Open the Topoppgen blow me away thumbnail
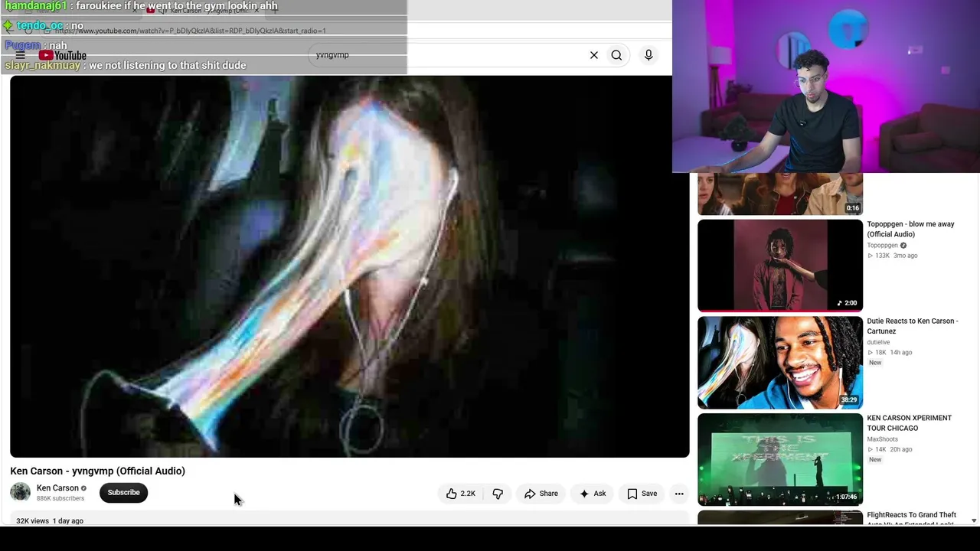Viewport: 980px width, 551px height. [780, 266]
